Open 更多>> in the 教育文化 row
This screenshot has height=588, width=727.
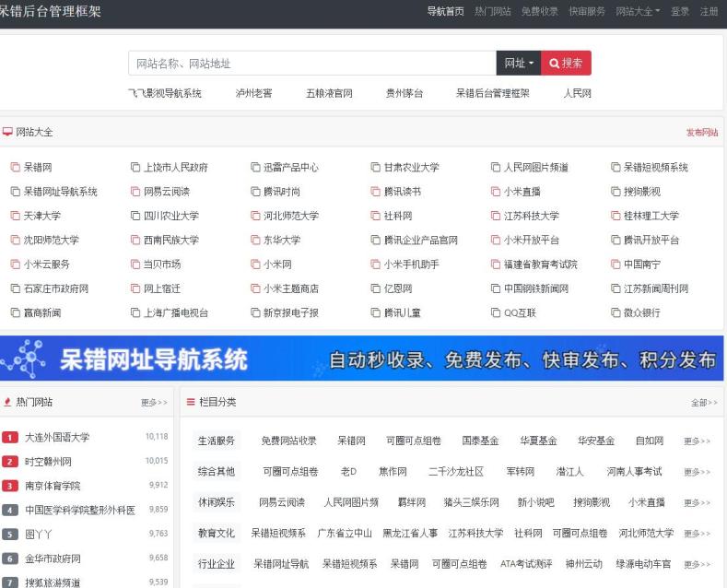[x=697, y=534]
